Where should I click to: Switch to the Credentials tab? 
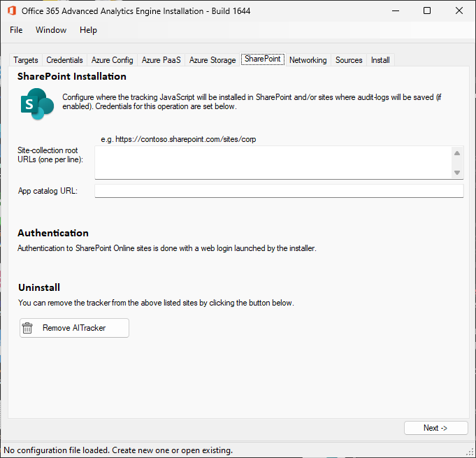pyautogui.click(x=65, y=60)
